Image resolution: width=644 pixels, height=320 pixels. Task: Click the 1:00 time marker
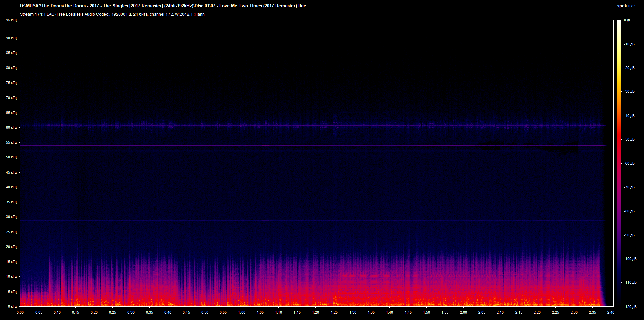[241, 312]
